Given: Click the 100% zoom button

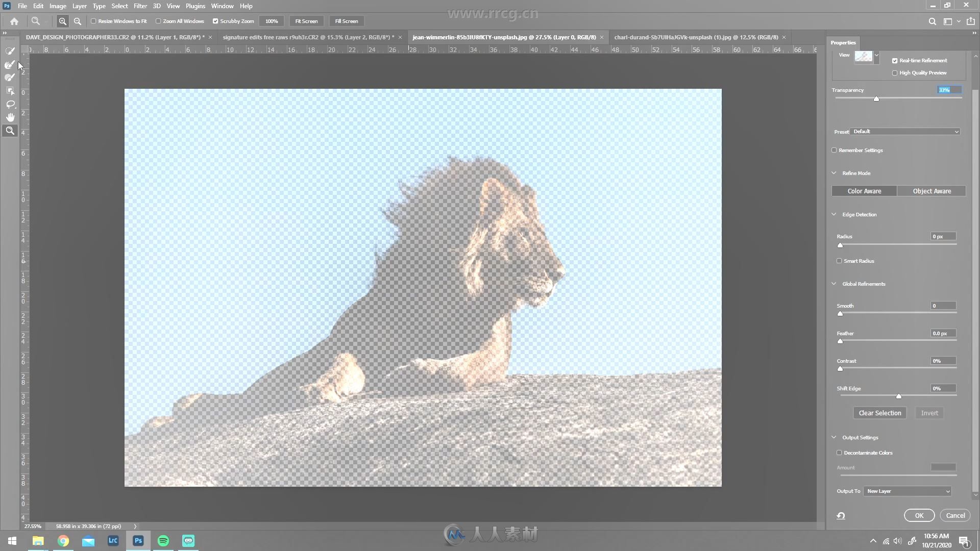Looking at the screenshot, I should tap(272, 21).
